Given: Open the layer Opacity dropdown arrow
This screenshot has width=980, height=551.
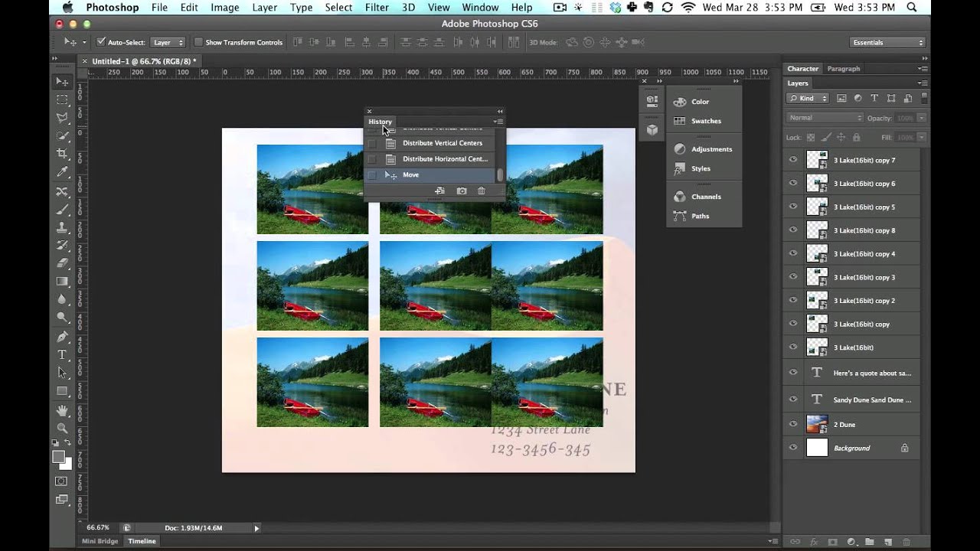Looking at the screenshot, I should pyautogui.click(x=921, y=118).
